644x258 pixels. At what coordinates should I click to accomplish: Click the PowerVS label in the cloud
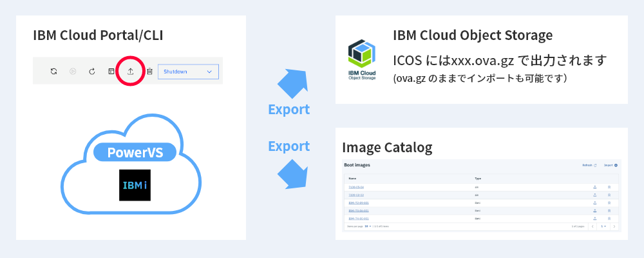click(x=135, y=153)
